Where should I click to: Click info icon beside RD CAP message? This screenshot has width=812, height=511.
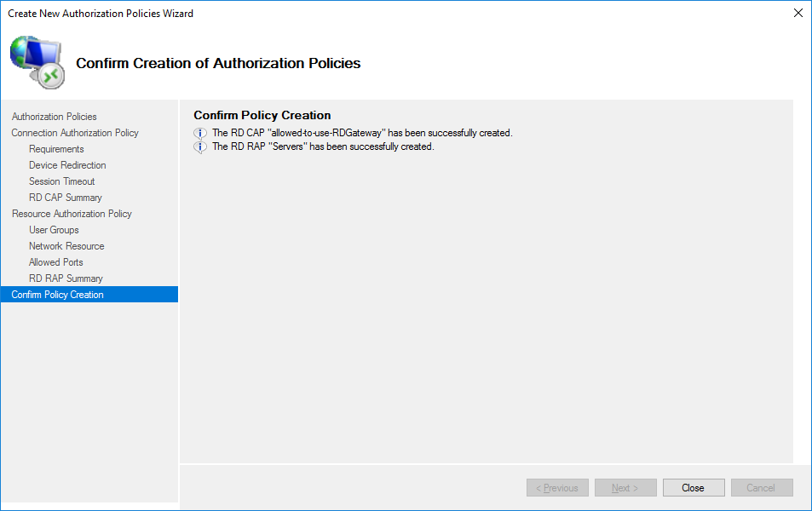click(200, 133)
